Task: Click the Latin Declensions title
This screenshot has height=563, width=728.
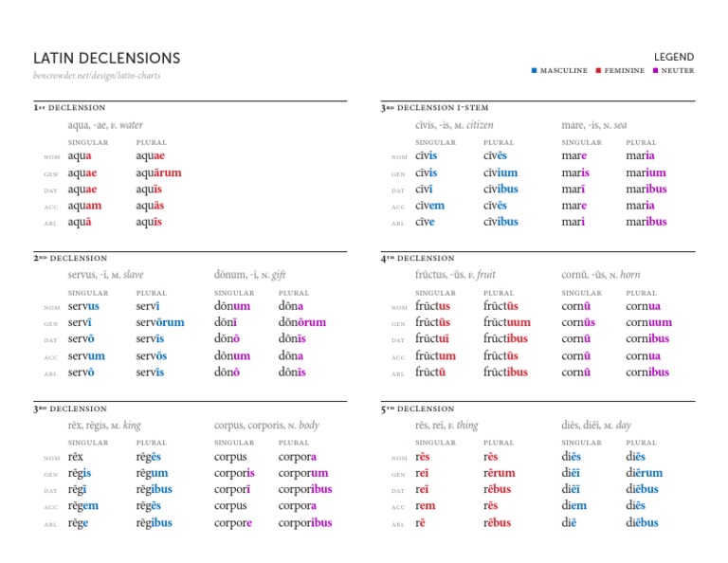Action: tap(106, 59)
